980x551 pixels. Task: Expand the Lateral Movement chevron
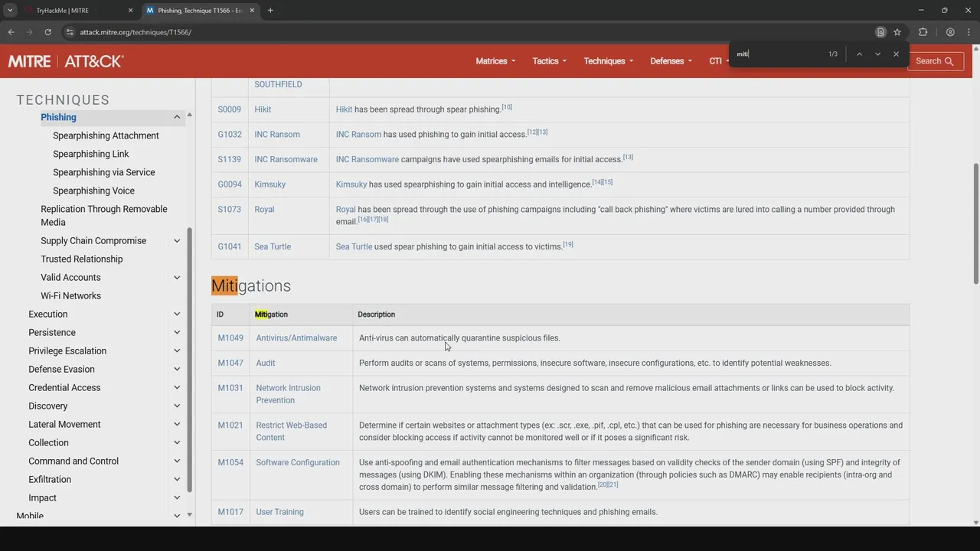pyautogui.click(x=177, y=424)
